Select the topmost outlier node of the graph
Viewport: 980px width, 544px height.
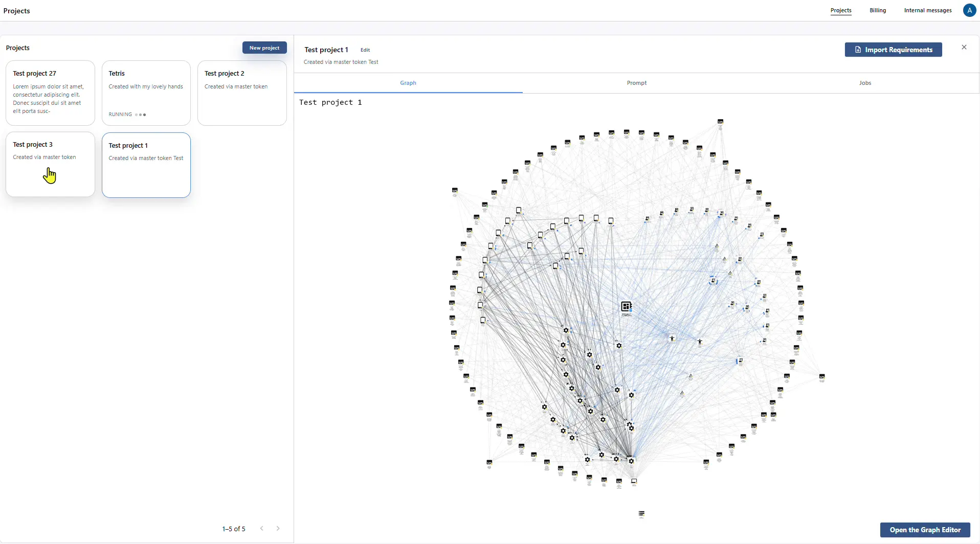tap(720, 122)
